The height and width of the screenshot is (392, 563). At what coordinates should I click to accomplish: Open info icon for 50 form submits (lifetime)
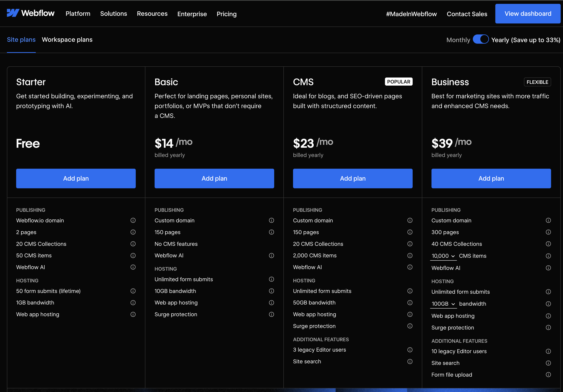click(133, 291)
